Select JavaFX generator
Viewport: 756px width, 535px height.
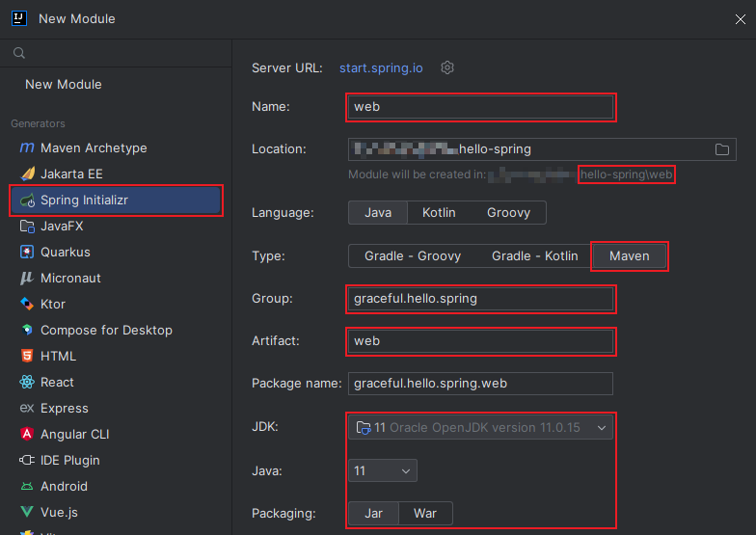tap(116, 226)
